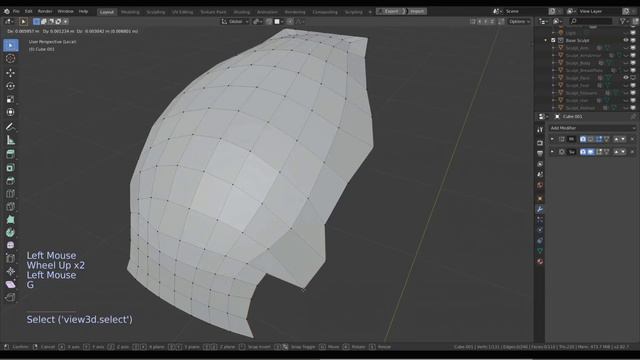Open the Output properties tab
Viewport: 640px width, 360px height.
pos(540,153)
